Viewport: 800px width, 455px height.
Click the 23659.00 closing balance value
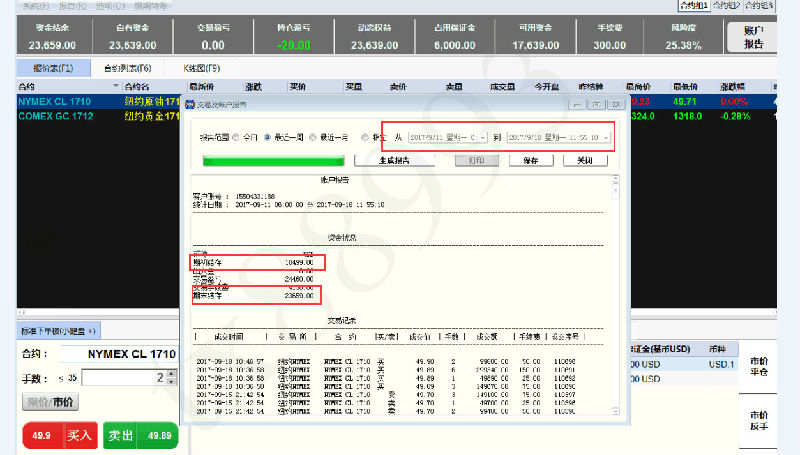(x=299, y=295)
